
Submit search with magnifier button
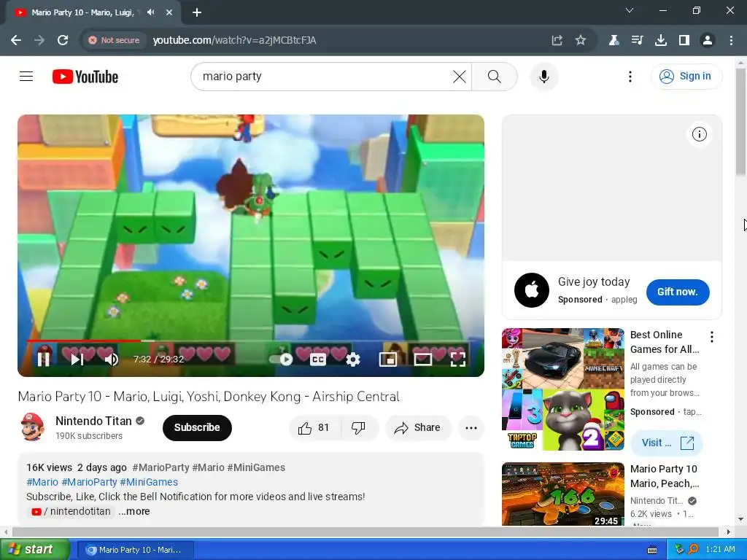click(x=495, y=77)
